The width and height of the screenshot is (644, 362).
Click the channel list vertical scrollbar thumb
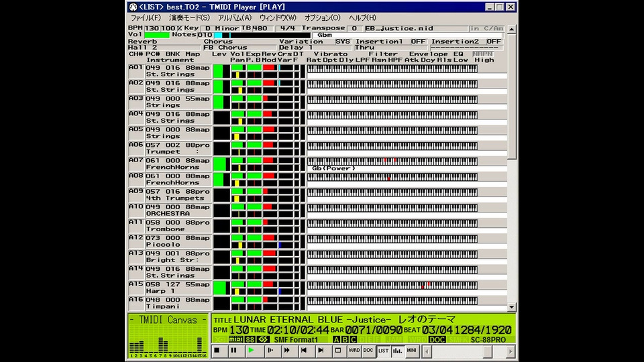511,97
